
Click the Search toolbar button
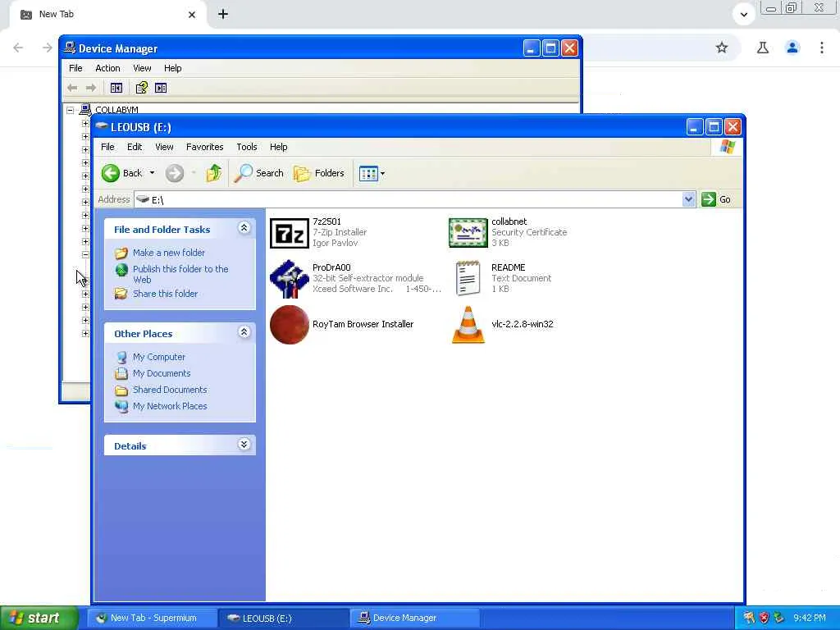pos(258,173)
